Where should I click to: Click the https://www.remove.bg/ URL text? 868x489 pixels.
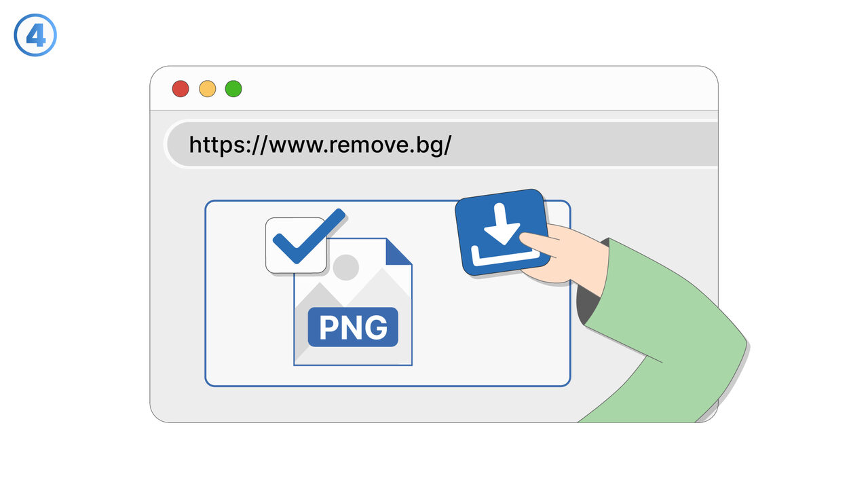point(320,145)
